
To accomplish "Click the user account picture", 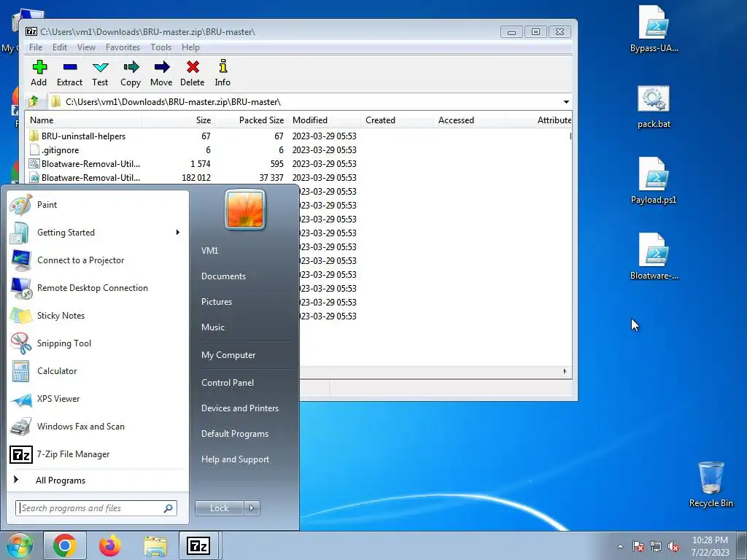I will [245, 209].
